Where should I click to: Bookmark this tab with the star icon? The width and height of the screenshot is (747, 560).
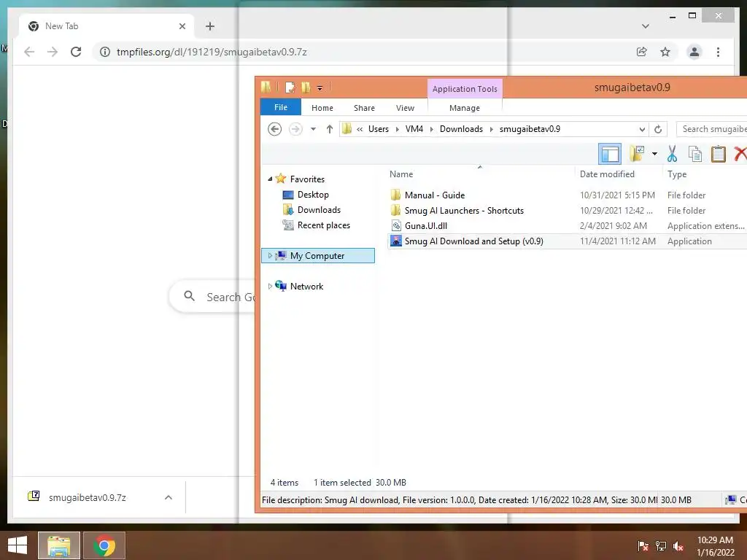tap(665, 52)
